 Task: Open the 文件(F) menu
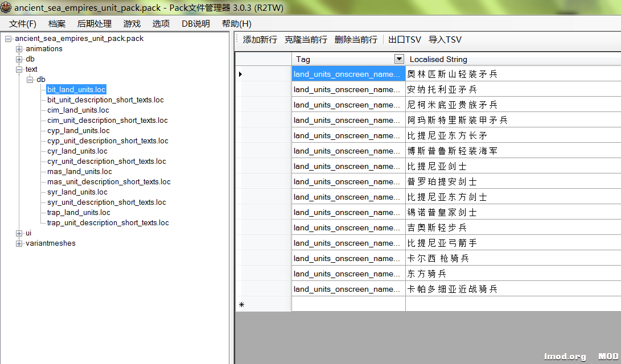[x=22, y=23]
